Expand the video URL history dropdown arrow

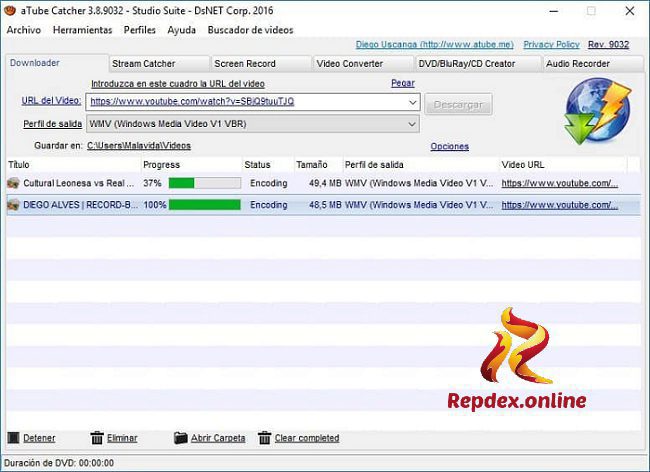pyautogui.click(x=412, y=102)
